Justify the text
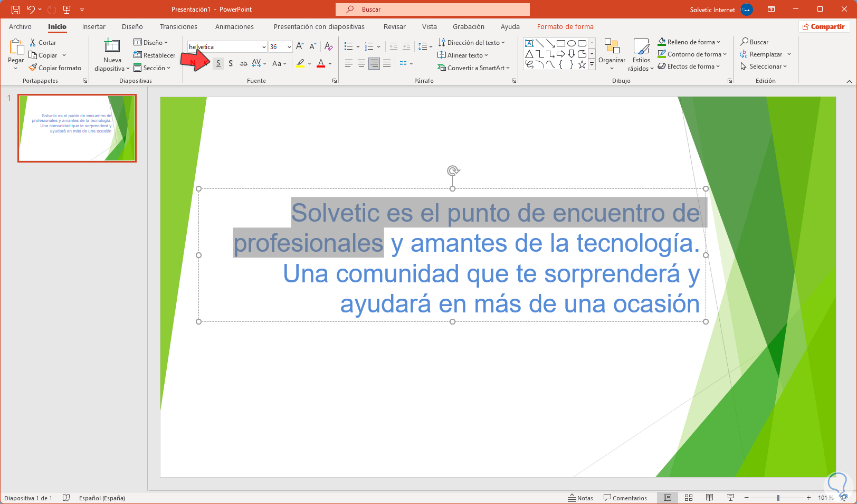 [387, 63]
